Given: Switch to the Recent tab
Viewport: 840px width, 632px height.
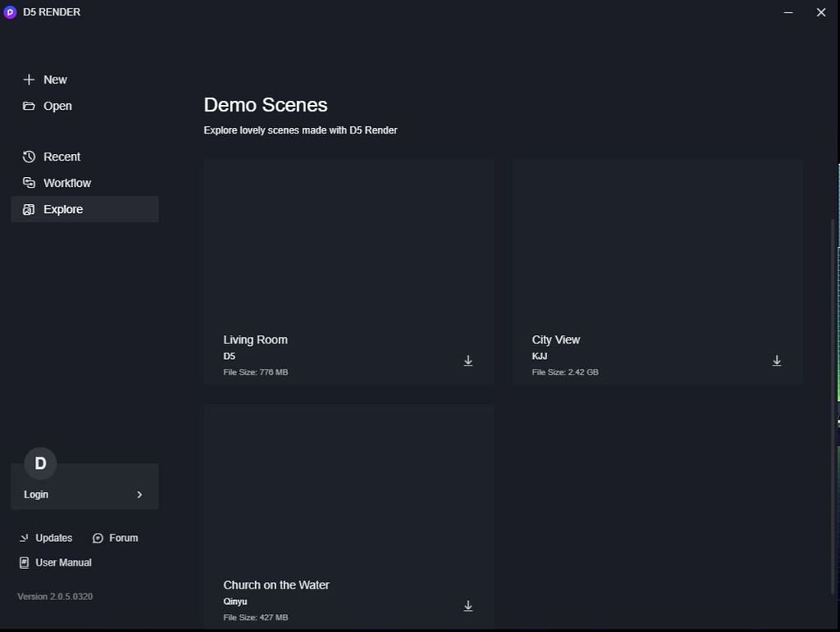Looking at the screenshot, I should click(x=62, y=157).
